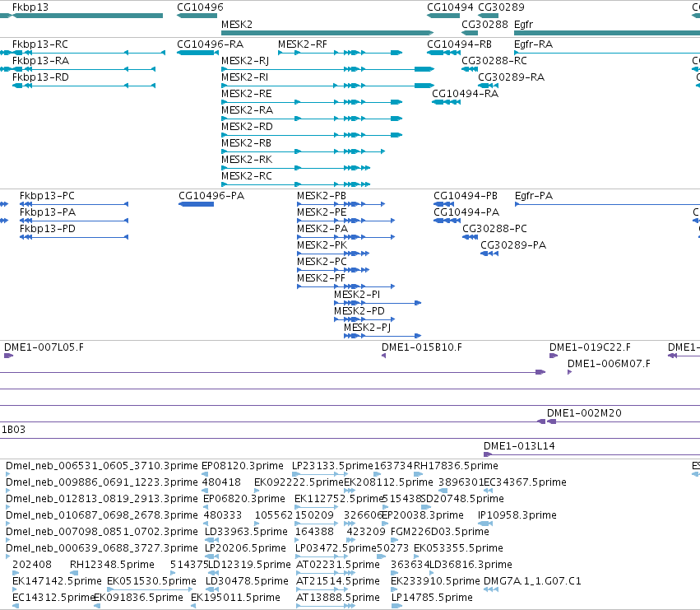Image resolution: width=700 pixels, height=610 pixels.
Task: Click protein MESK2-PB
Action: click(322, 196)
